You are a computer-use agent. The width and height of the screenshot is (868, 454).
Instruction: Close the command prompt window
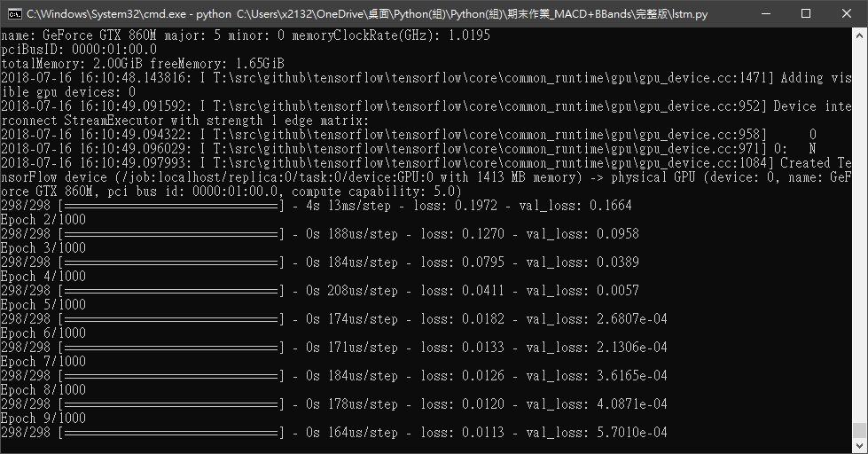(x=847, y=14)
